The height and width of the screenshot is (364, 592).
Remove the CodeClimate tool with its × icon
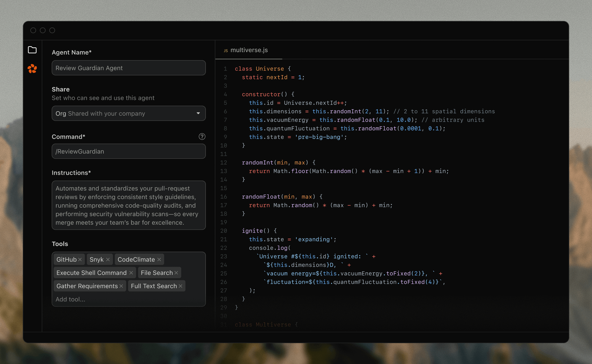pos(159,259)
